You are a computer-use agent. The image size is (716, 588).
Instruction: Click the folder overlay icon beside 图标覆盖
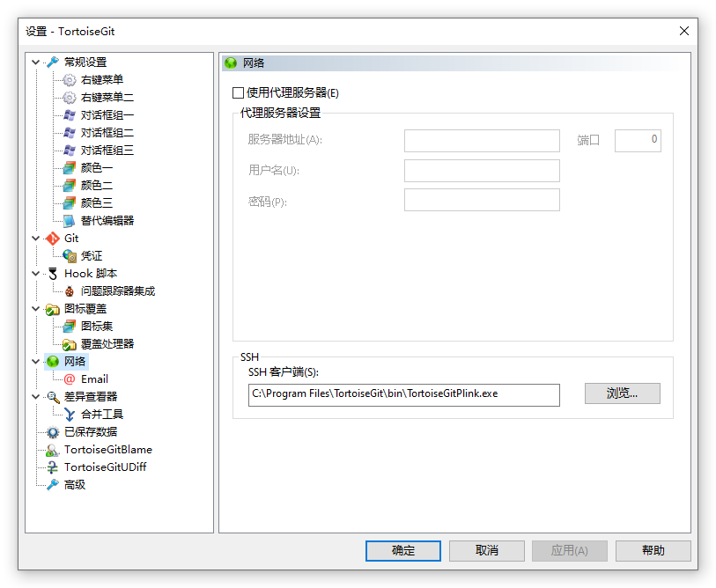point(53,309)
